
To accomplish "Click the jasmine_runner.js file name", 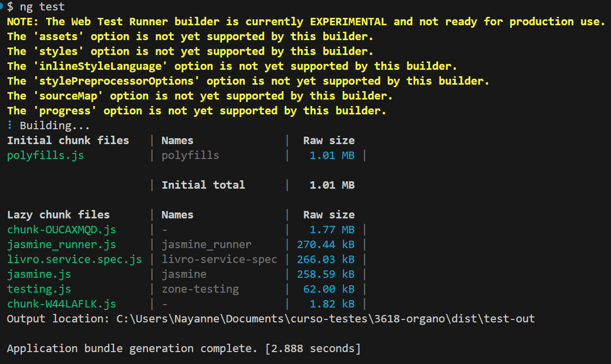I will tap(61, 245).
